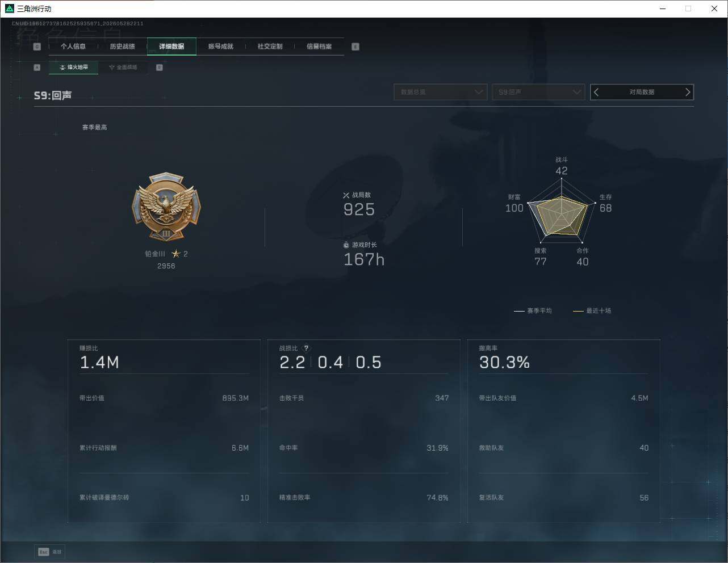Image resolution: width=728 pixels, height=563 pixels.
Task: Expand the 数据总览 dropdown
Action: tap(441, 92)
